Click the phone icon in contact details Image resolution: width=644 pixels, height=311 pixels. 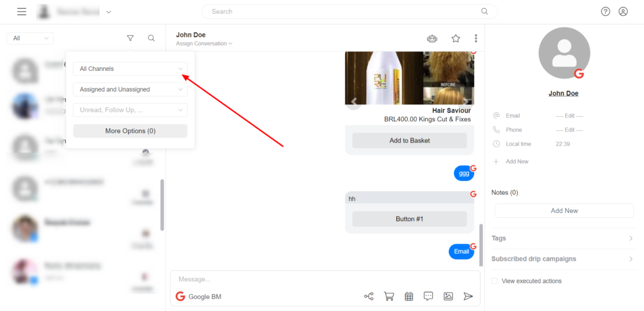point(496,129)
